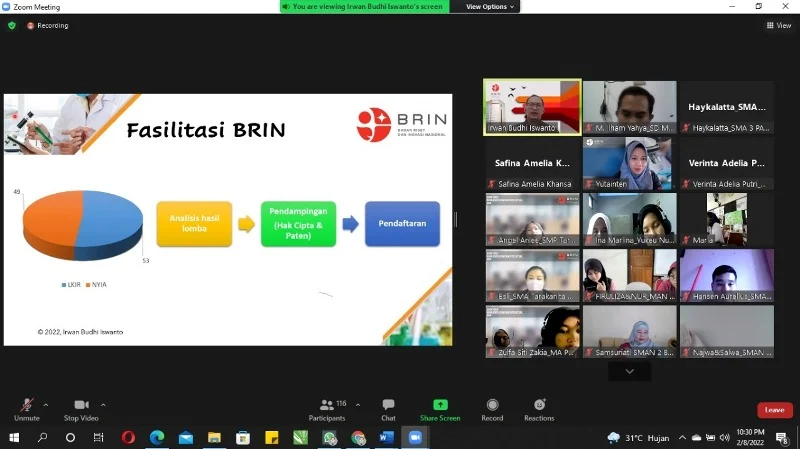Open the View Options dropdown
Screen dimensions: 800x449
click(x=489, y=7)
